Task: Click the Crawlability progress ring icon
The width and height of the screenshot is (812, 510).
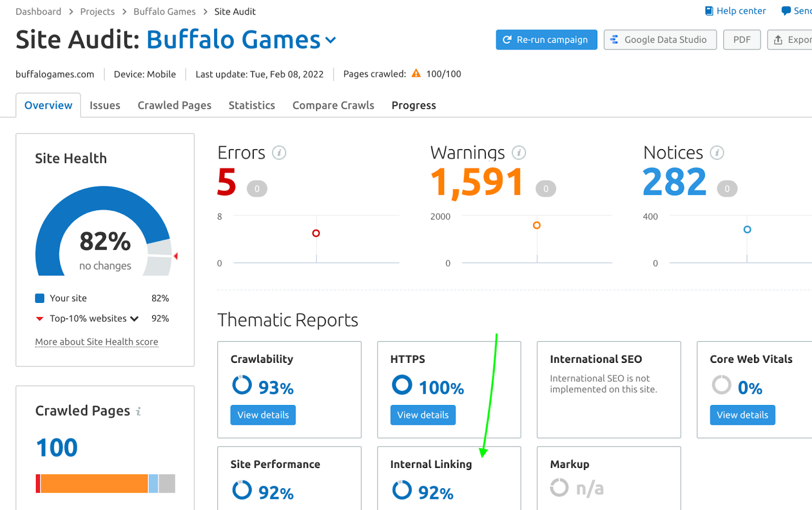Action: point(242,385)
